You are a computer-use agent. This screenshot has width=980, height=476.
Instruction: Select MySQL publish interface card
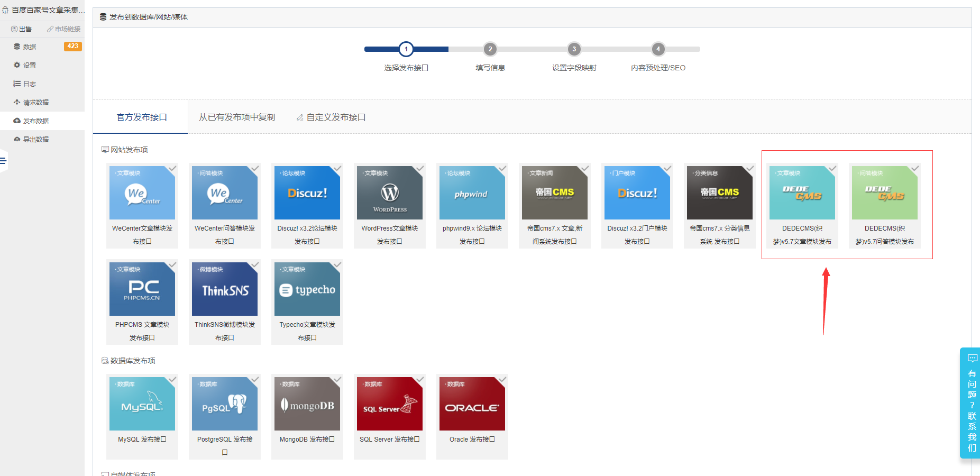coord(142,417)
